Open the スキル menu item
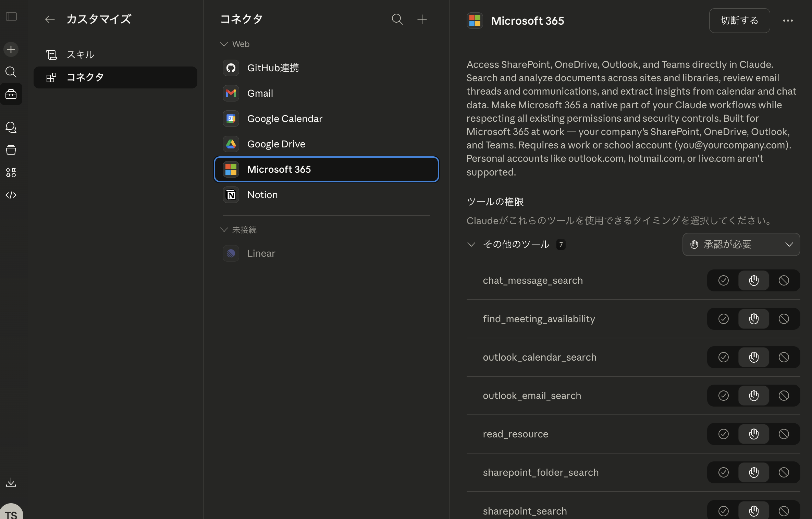 point(80,55)
